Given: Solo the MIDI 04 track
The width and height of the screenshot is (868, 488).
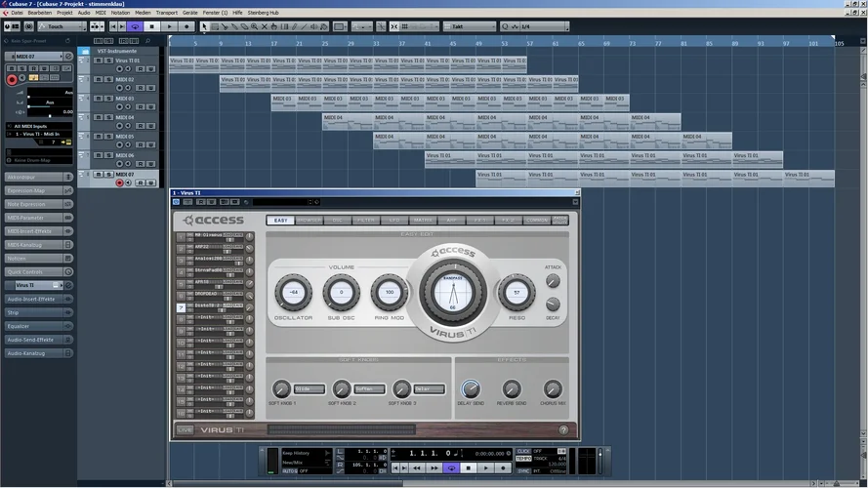Looking at the screenshot, I should (109, 117).
